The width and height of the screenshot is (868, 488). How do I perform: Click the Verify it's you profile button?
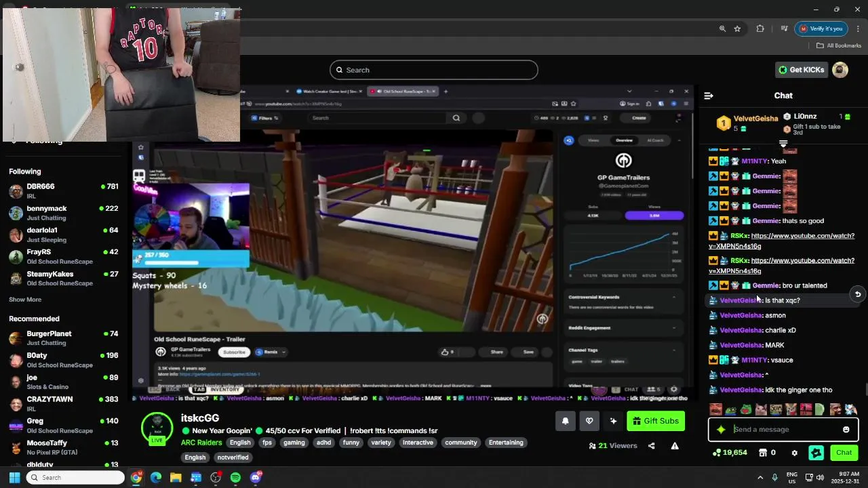pyautogui.click(x=821, y=28)
